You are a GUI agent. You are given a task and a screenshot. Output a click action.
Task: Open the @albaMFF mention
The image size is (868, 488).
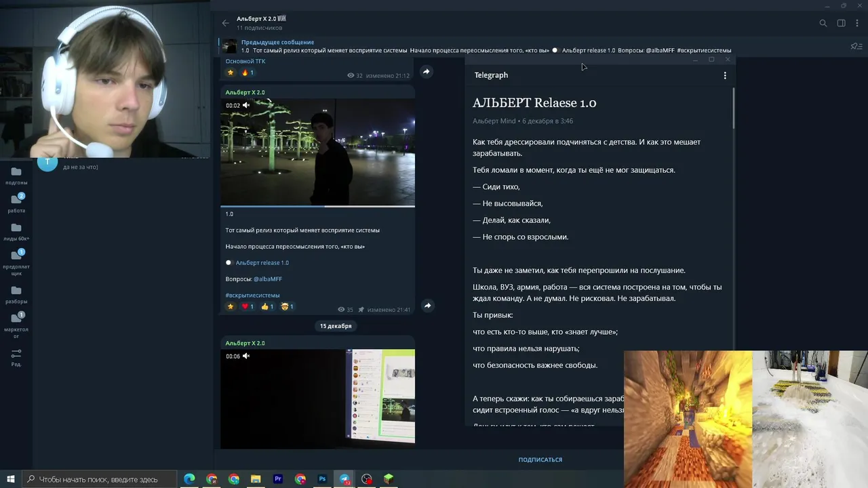point(268,279)
